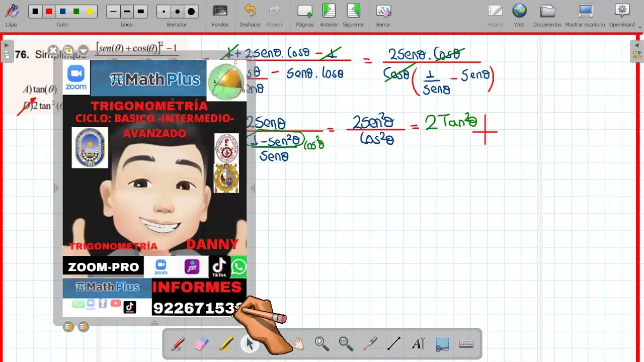Select the arrow selector tool
Viewport: 644px width, 362px height.
coord(250,344)
